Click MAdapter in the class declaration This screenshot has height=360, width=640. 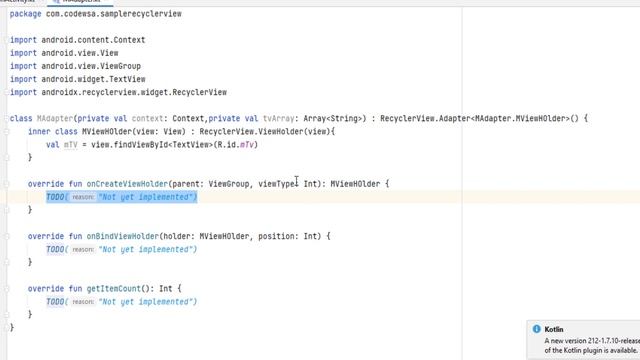click(55, 118)
